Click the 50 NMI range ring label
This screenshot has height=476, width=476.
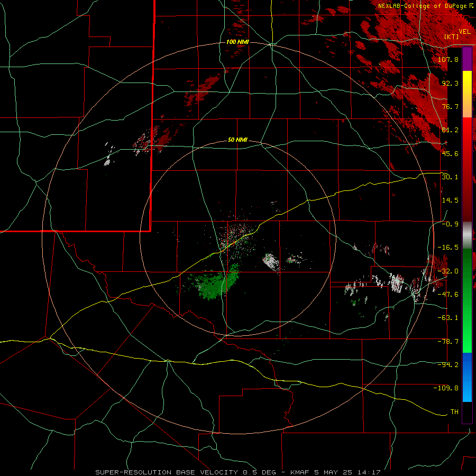pyautogui.click(x=237, y=140)
